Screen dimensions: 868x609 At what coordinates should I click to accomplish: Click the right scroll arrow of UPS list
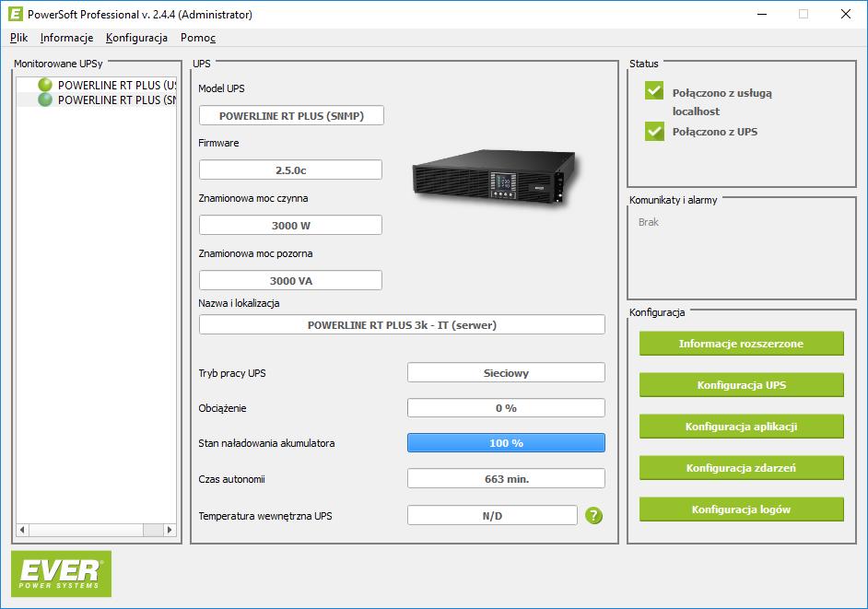170,530
